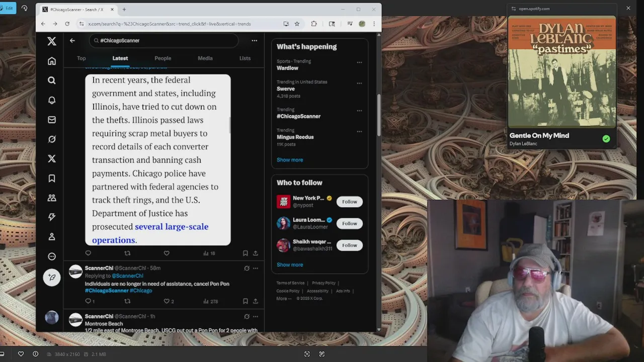Switch to the Lists tab
The image size is (644, 362).
pos(245,58)
